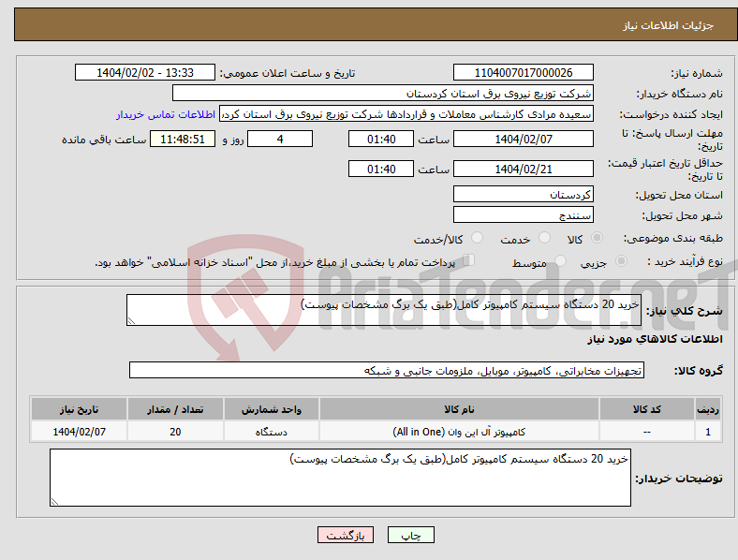Click the ردیف column header

pos(708,409)
